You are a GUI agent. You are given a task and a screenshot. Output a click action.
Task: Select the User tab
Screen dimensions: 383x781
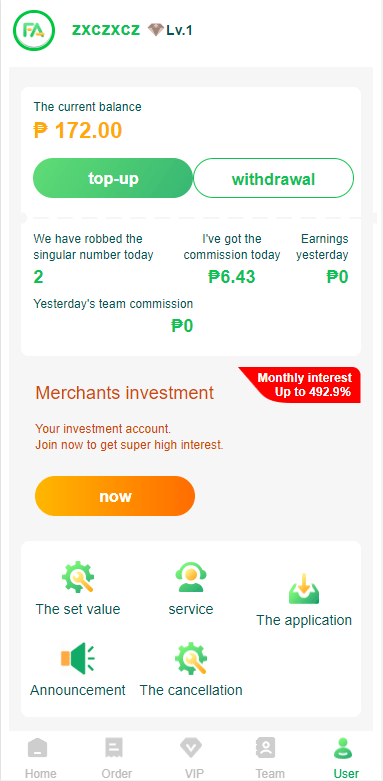pyautogui.click(x=346, y=758)
